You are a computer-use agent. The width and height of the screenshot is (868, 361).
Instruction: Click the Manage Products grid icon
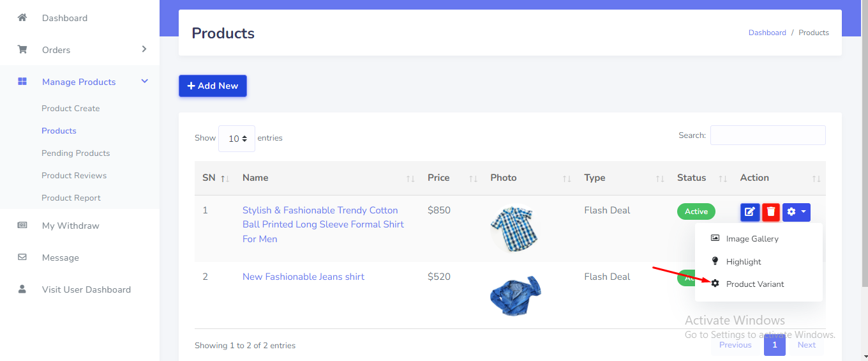(x=22, y=82)
